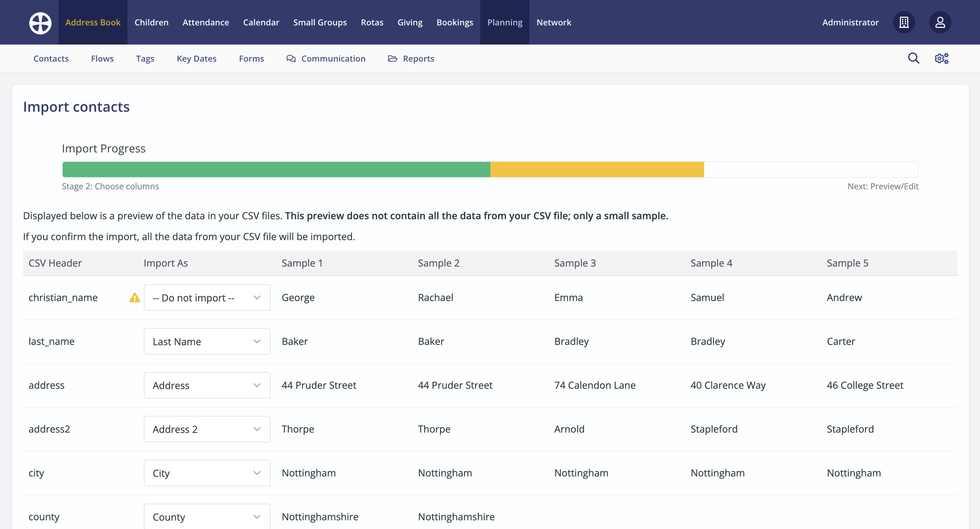Switch to the Children module
This screenshot has height=529, width=980.
151,22
